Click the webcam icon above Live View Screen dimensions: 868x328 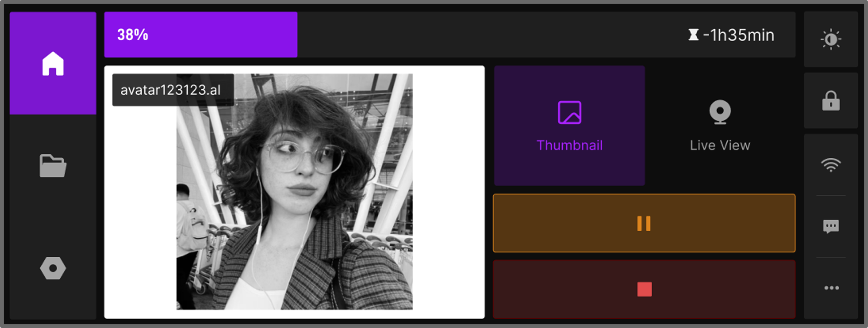coord(720,112)
